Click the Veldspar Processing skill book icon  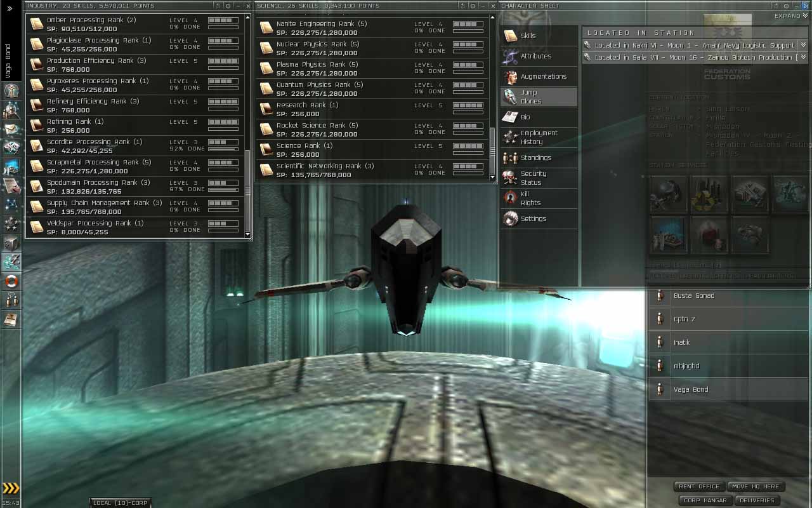(x=37, y=227)
